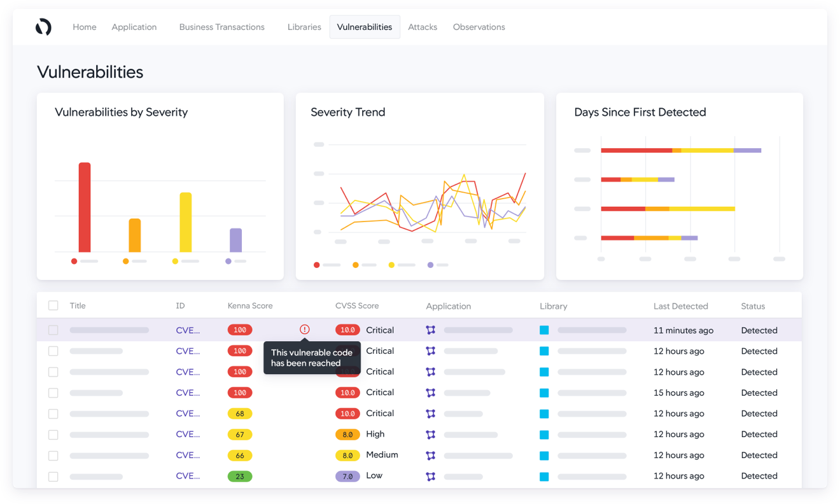Toggle the select-all checkbox in the table header
This screenshot has width=840, height=504.
(53, 305)
